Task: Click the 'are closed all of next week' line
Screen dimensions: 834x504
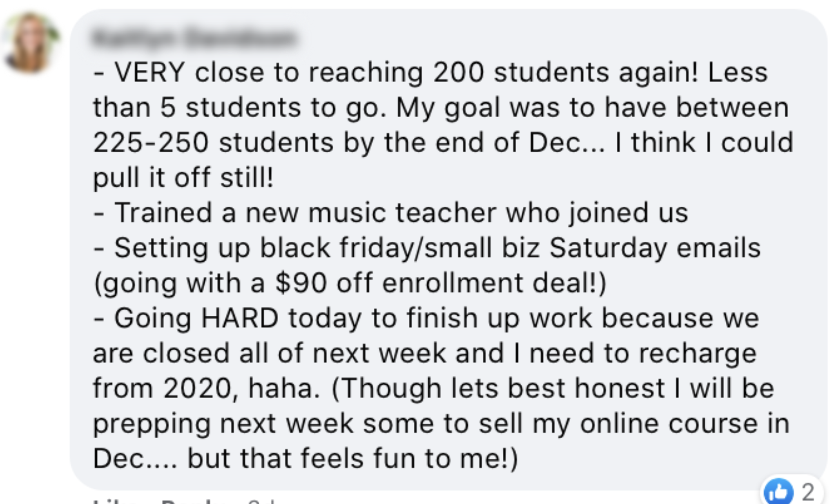Action: (x=425, y=354)
